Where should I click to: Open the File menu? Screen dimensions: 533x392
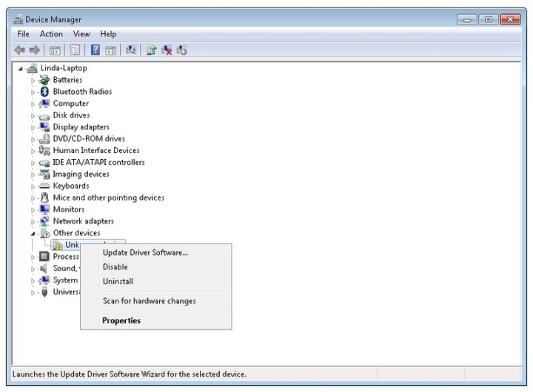pos(24,34)
